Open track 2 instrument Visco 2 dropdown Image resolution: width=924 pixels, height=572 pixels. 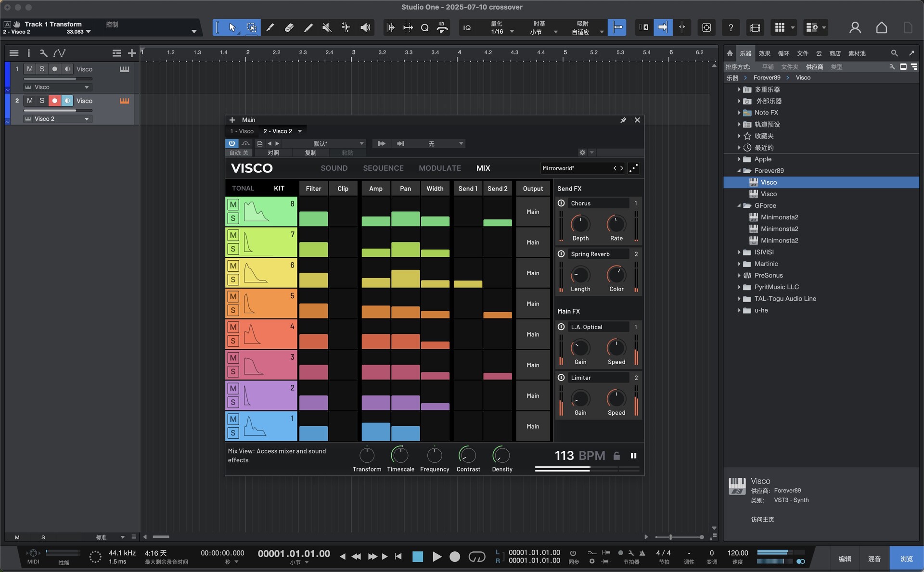(57, 119)
